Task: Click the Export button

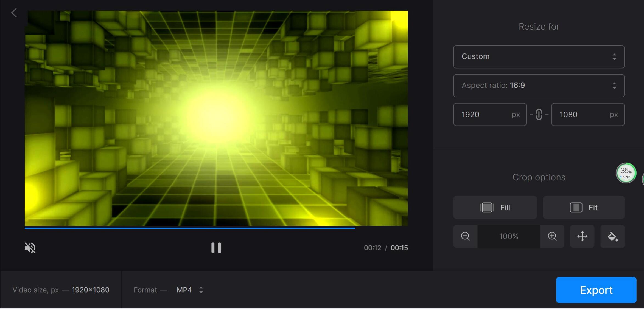Action: click(596, 290)
